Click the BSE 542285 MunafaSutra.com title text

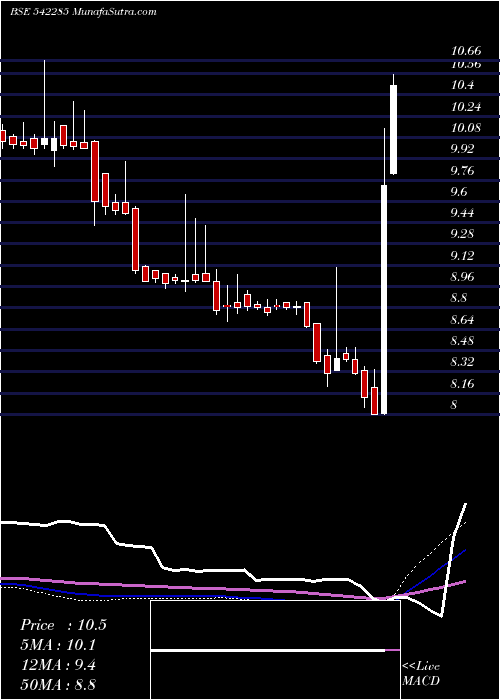pos(83,12)
